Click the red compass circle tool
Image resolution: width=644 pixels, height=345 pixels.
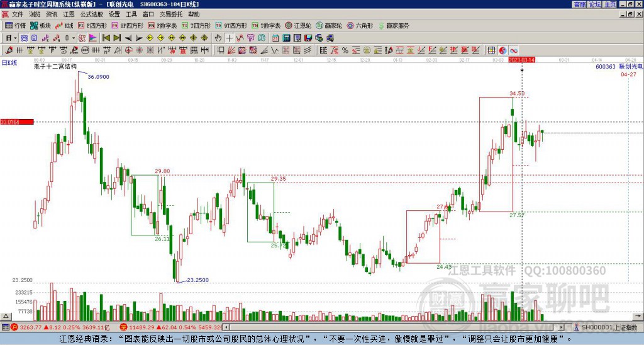click(128, 50)
